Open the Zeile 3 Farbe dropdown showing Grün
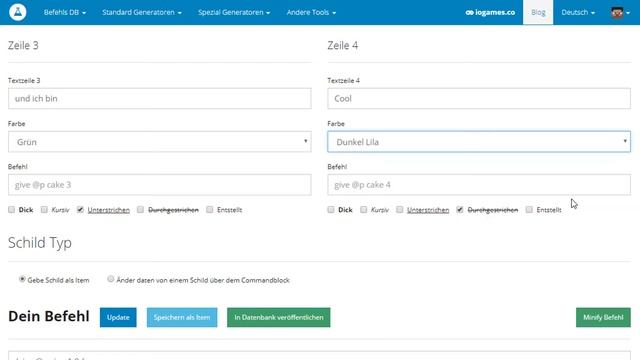Image resolution: width=640 pixels, height=360 pixels. coord(160,142)
